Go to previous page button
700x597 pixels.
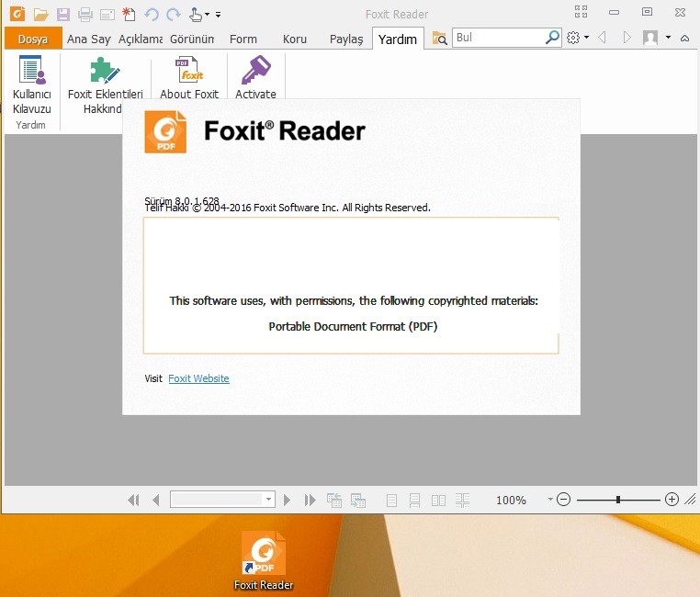click(156, 500)
